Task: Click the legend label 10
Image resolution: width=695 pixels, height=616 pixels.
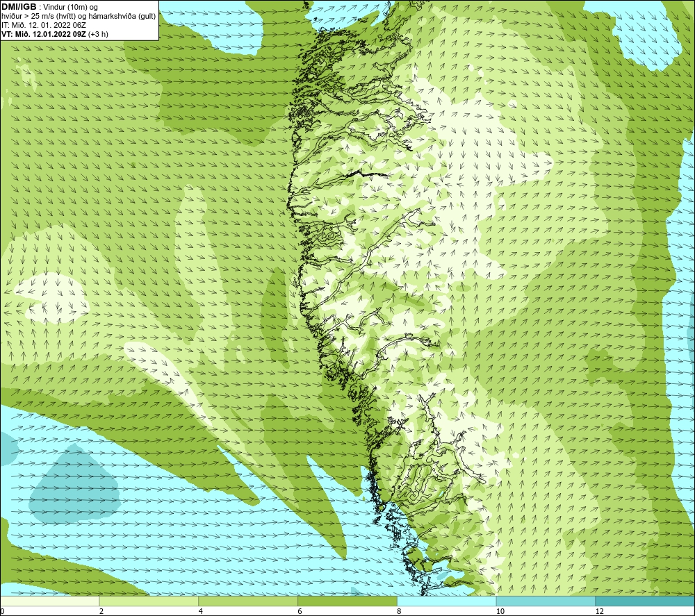Action: 500,611
